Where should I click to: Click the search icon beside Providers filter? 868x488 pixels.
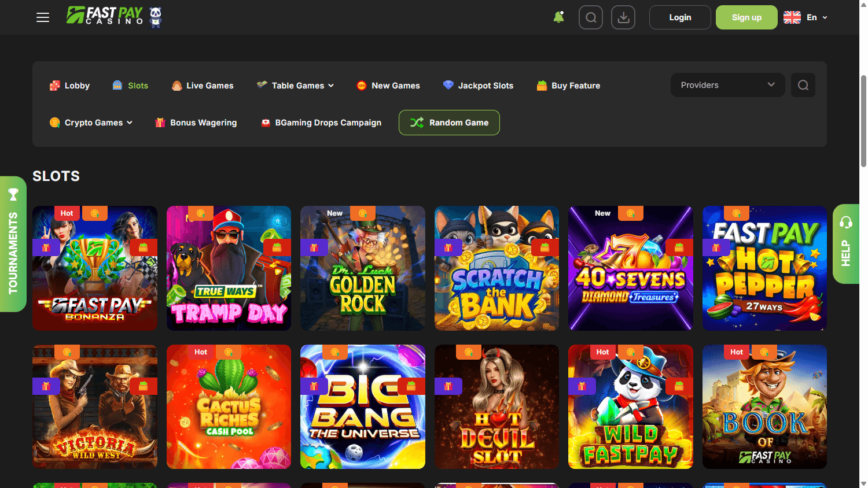point(803,85)
